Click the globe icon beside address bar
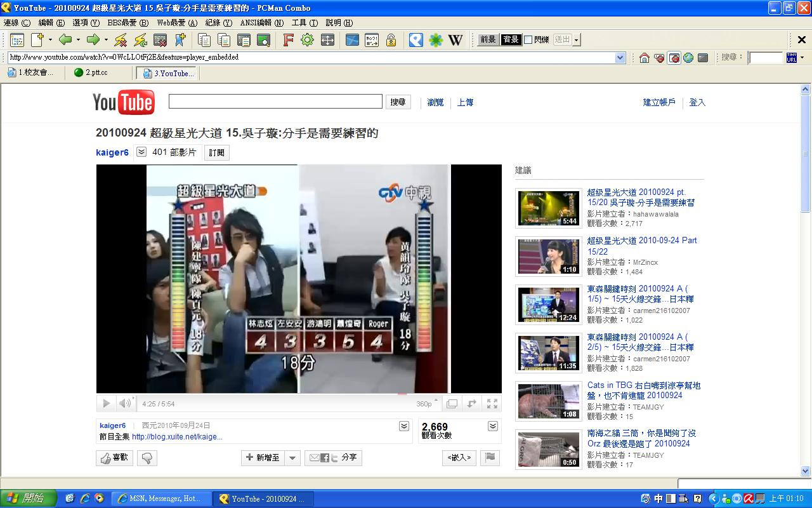 (688, 58)
